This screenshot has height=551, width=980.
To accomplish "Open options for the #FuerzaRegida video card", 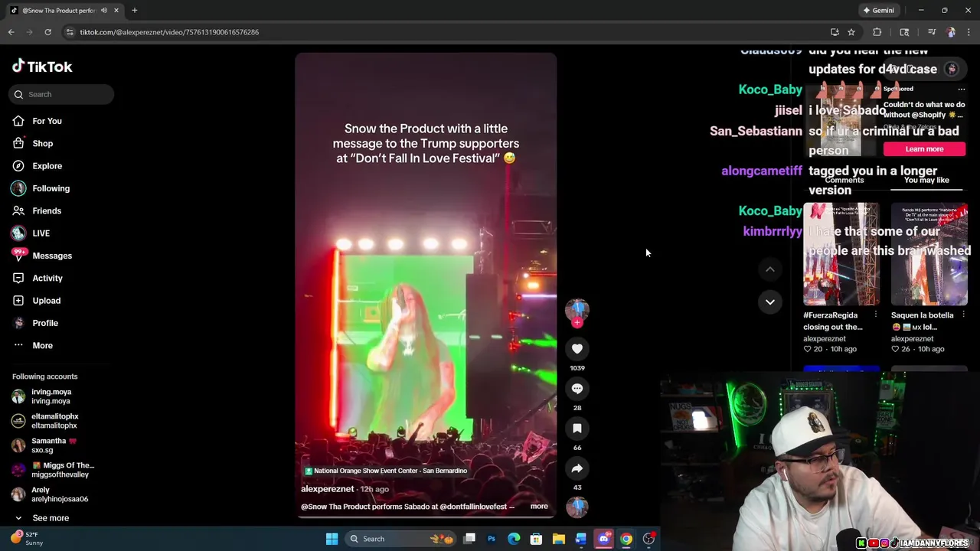I will pyautogui.click(x=875, y=315).
